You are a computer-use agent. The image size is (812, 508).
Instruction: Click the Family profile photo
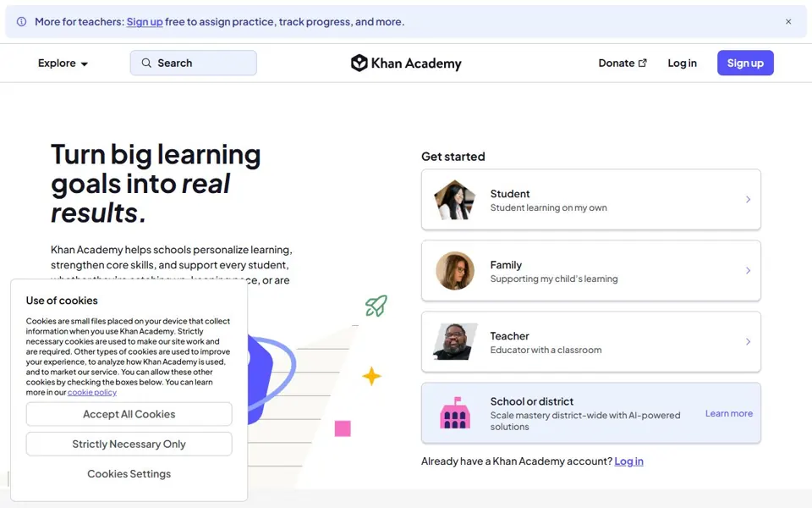pyautogui.click(x=455, y=271)
